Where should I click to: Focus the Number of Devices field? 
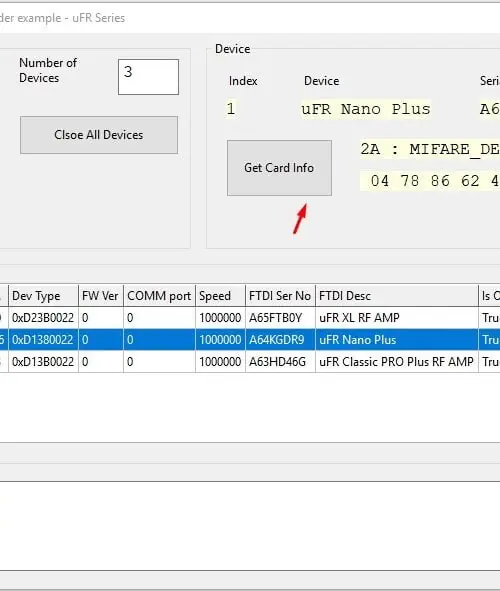click(x=148, y=77)
